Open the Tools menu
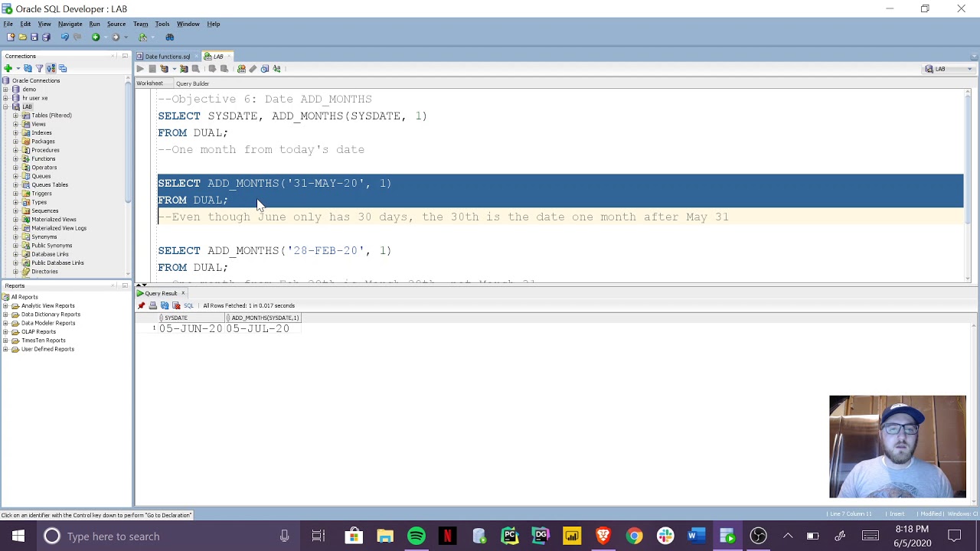 [x=162, y=24]
